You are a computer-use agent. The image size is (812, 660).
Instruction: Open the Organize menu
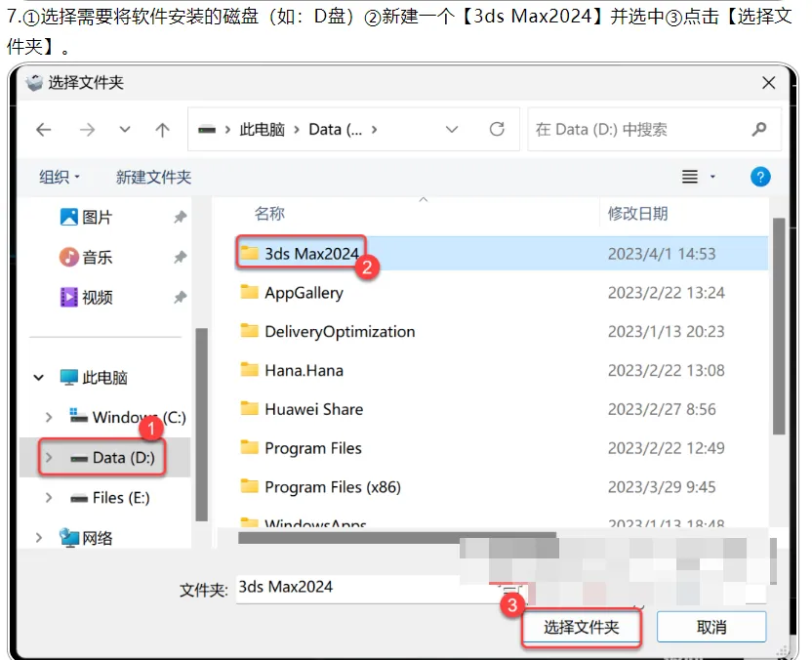coord(60,177)
